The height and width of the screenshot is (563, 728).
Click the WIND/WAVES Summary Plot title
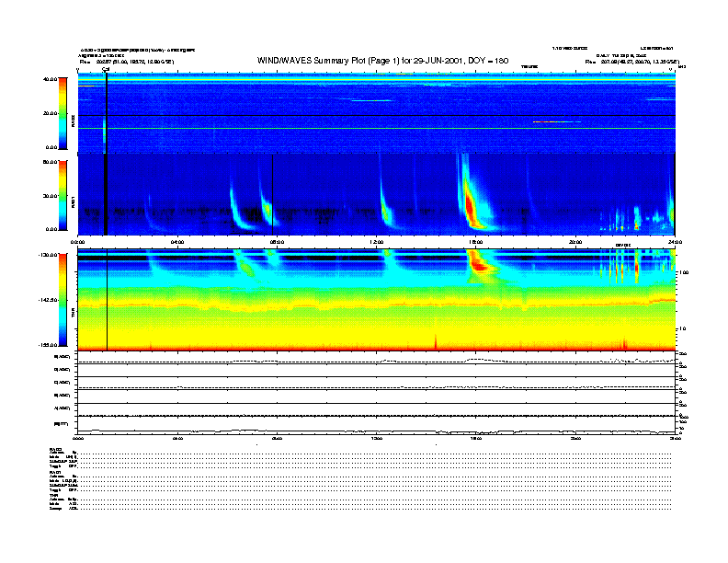tap(382, 61)
